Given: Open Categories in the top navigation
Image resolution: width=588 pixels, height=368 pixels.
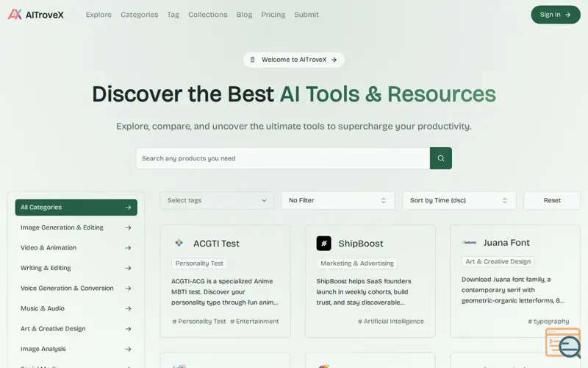Looking at the screenshot, I should pos(140,15).
